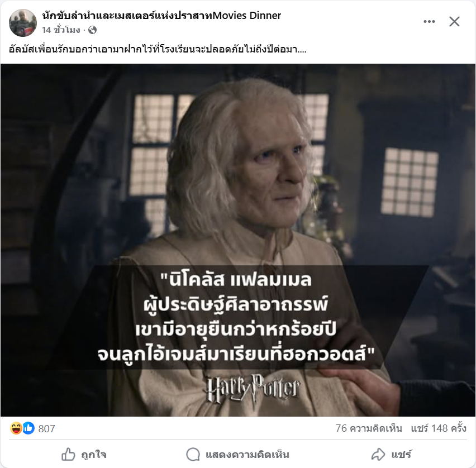Viewport: 476px width, 468px height.
Task: Click the Thai post caption text
Action: click(158, 49)
